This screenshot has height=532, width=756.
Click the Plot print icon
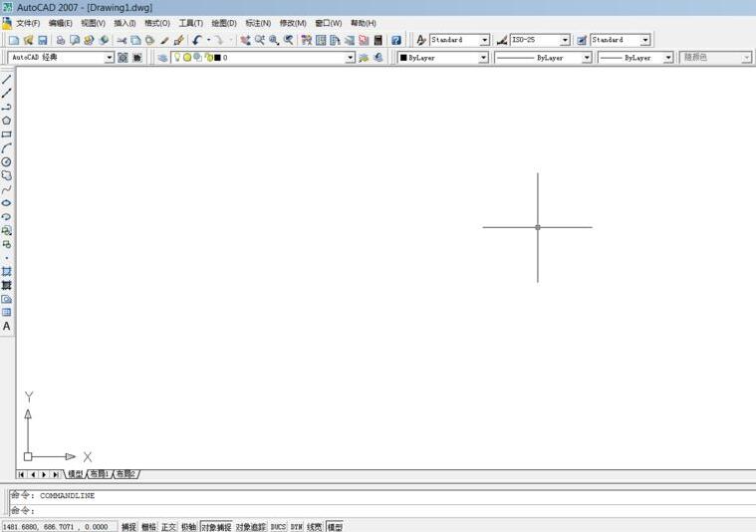[61, 40]
